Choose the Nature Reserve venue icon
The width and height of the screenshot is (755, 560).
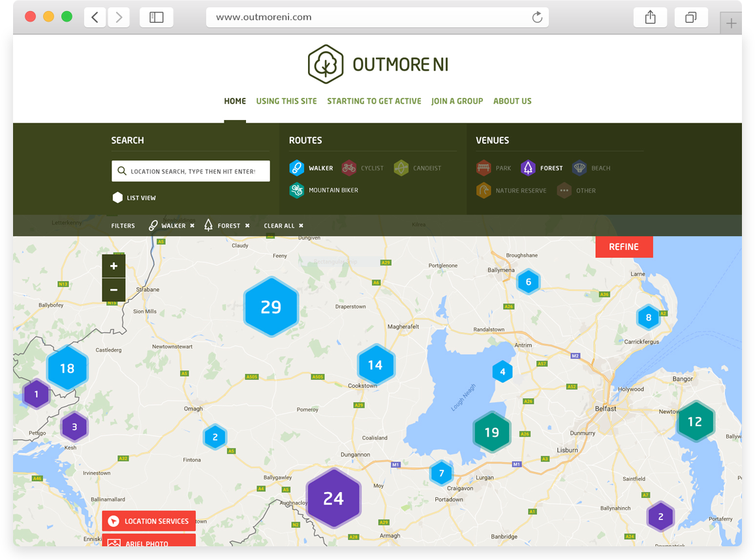click(484, 191)
